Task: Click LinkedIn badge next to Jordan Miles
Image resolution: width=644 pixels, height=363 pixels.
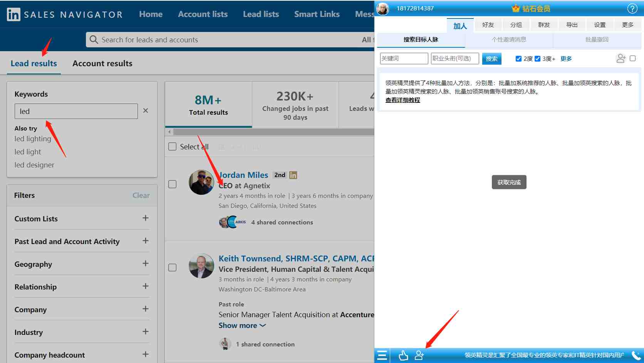Action: click(293, 175)
